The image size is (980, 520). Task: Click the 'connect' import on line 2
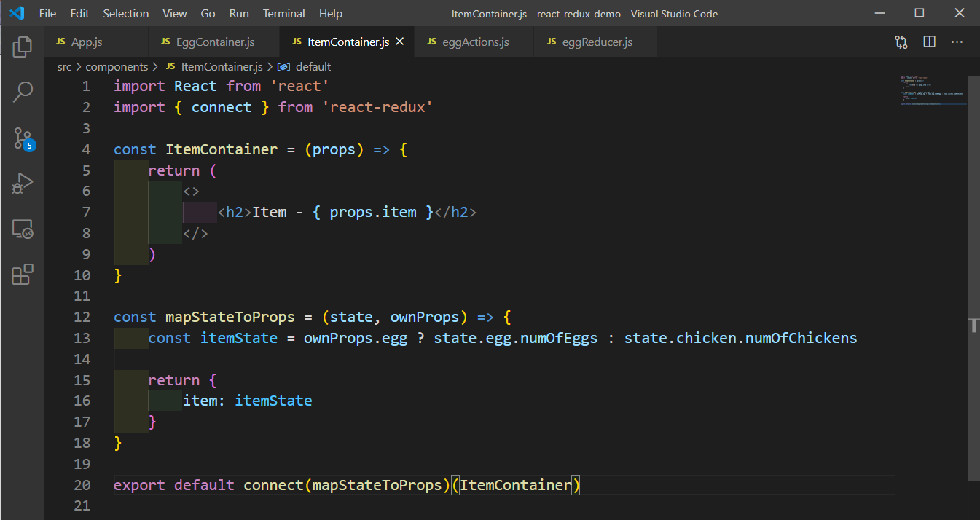click(x=222, y=107)
